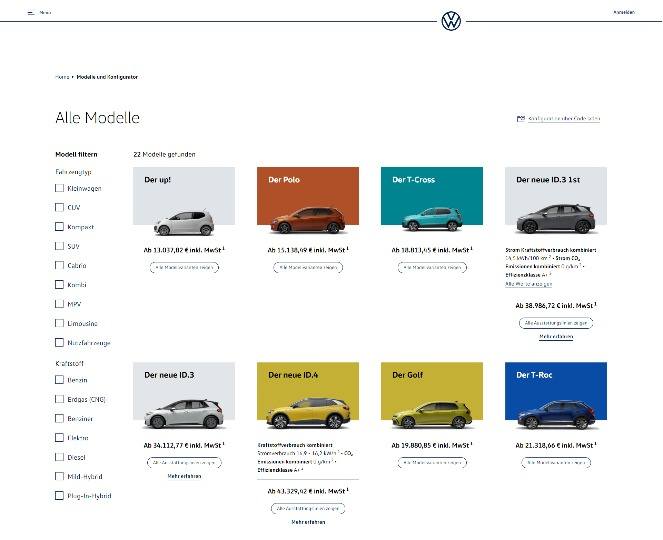Click the configuration code icon near Alle Modelle
This screenshot has width=663, height=540.
521,119
